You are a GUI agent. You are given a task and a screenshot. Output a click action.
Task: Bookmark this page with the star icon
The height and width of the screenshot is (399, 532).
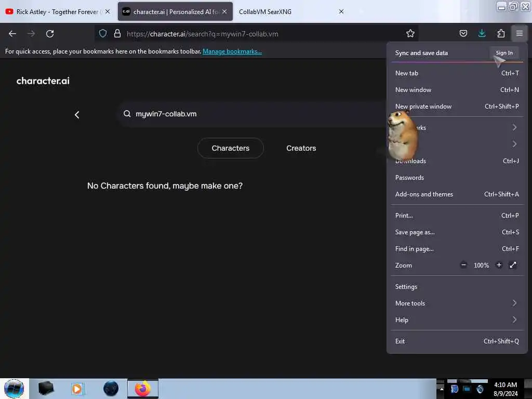(x=410, y=34)
